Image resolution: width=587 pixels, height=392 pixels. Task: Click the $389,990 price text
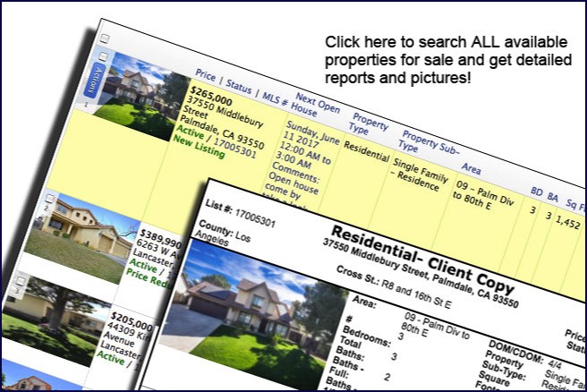(161, 240)
